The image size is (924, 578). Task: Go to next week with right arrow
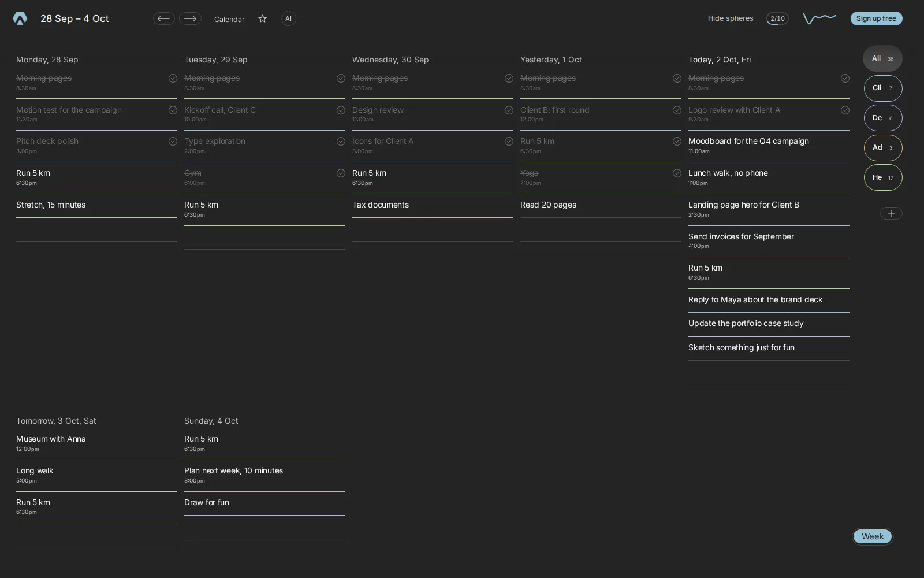[x=190, y=18]
